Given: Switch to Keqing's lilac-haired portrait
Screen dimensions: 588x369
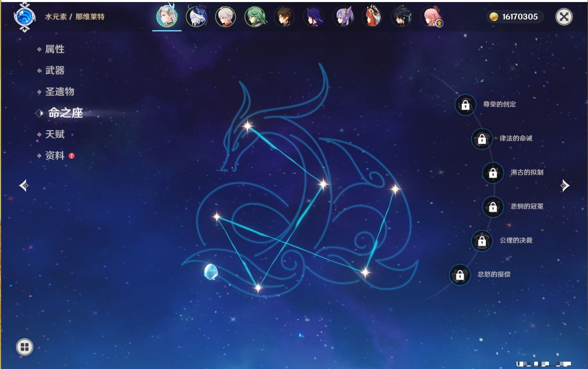Looking at the screenshot, I should (x=343, y=17).
